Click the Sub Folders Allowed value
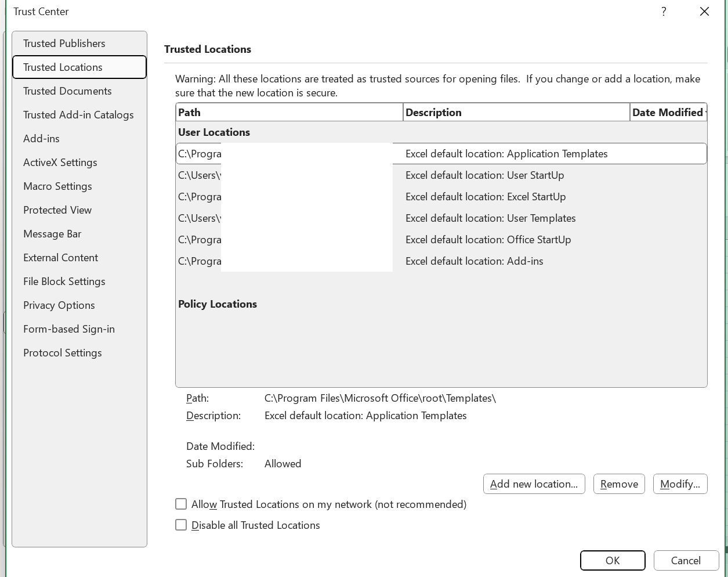728x577 pixels. (282, 464)
